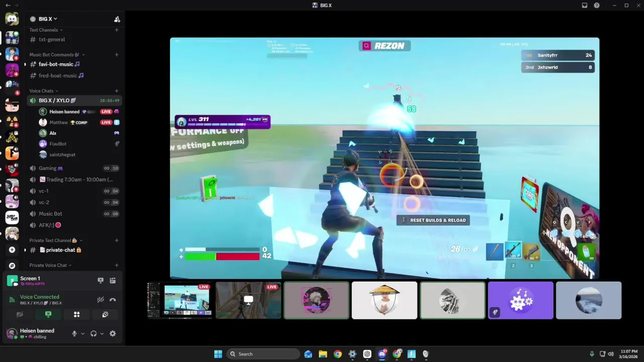
Task: Click the Add a Server plus button
Action: click(12, 249)
